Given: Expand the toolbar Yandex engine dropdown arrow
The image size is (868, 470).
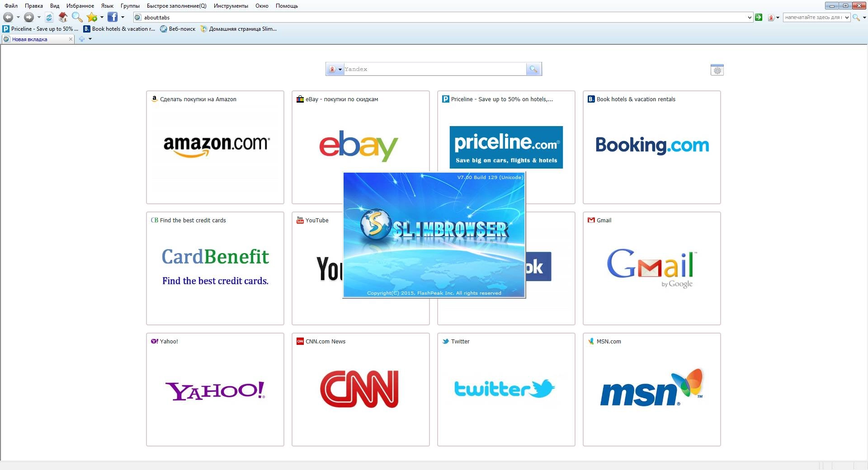Looking at the screenshot, I should (x=778, y=18).
